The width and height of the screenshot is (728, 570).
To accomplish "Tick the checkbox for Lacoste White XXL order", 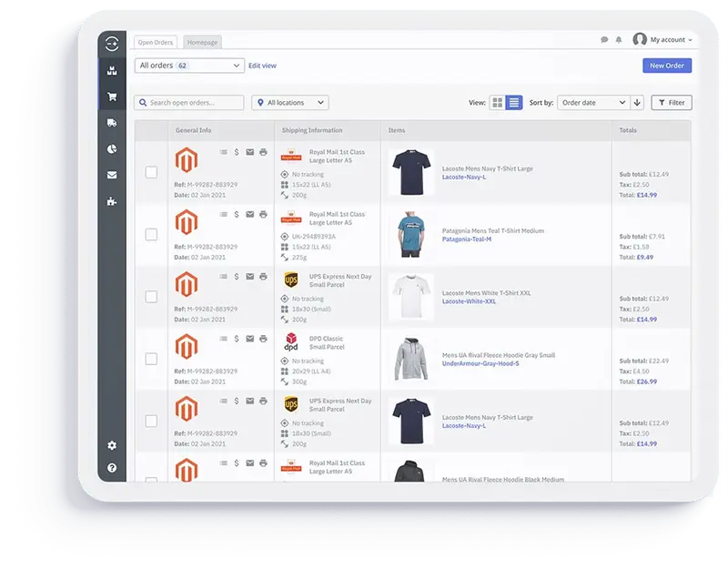I will (x=151, y=296).
